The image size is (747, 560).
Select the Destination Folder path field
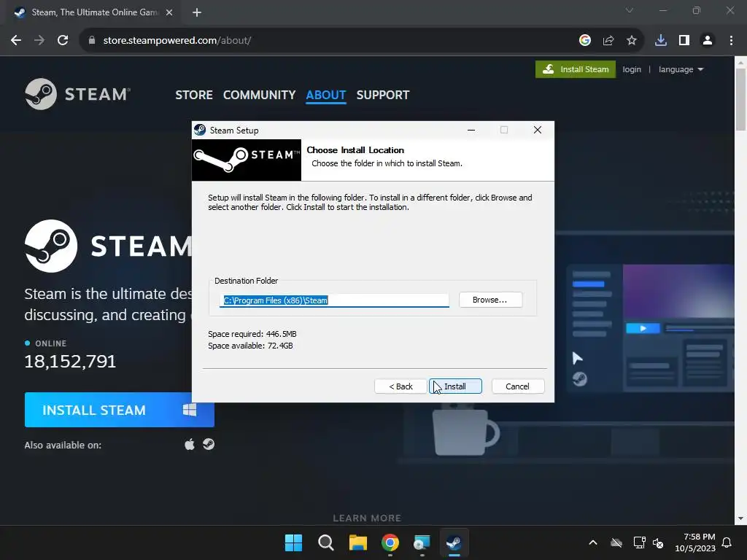(334, 300)
